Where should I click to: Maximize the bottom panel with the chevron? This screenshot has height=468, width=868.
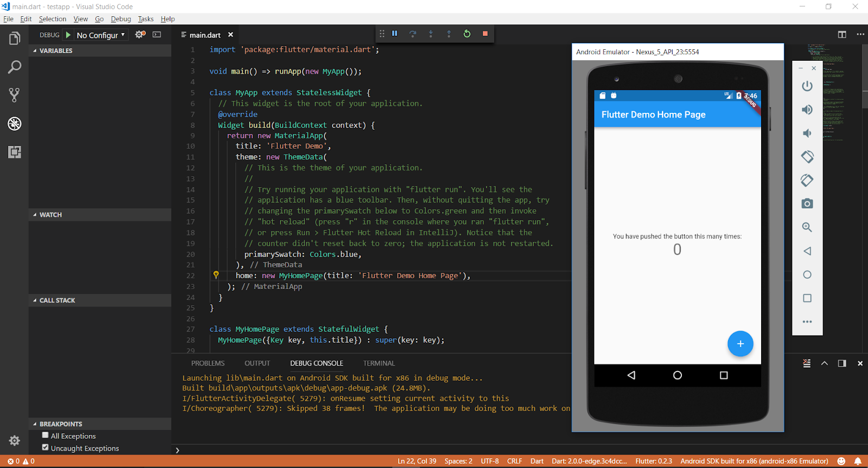825,363
